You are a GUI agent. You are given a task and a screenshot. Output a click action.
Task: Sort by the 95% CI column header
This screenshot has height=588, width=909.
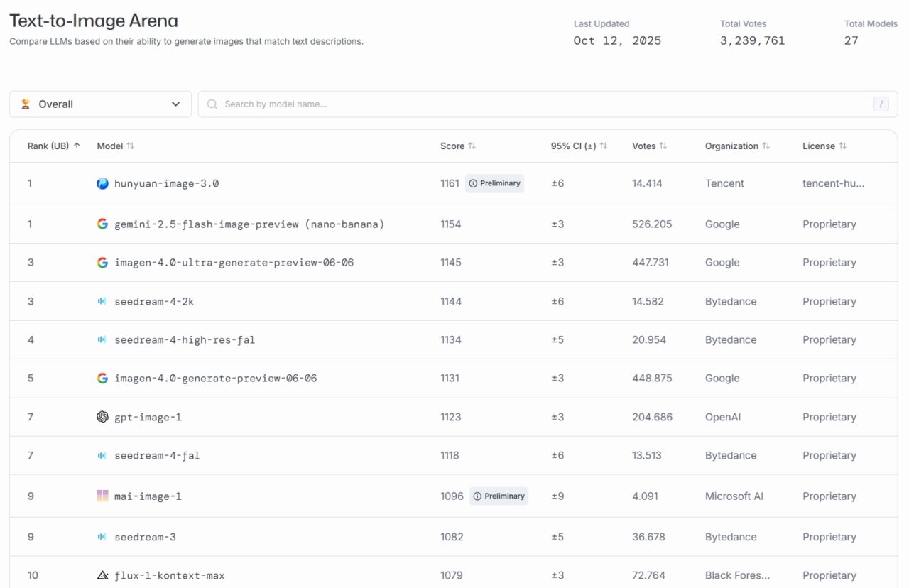click(579, 146)
